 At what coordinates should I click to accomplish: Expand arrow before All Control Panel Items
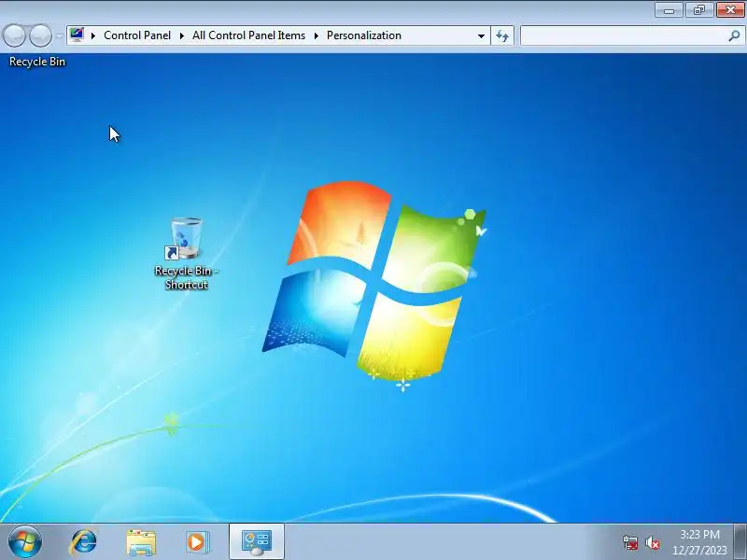(x=181, y=35)
